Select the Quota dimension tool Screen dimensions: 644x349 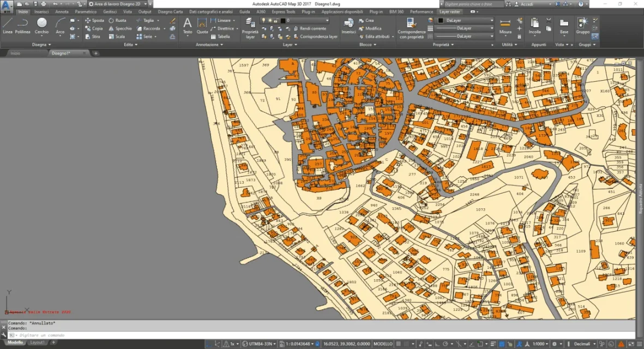click(x=202, y=26)
